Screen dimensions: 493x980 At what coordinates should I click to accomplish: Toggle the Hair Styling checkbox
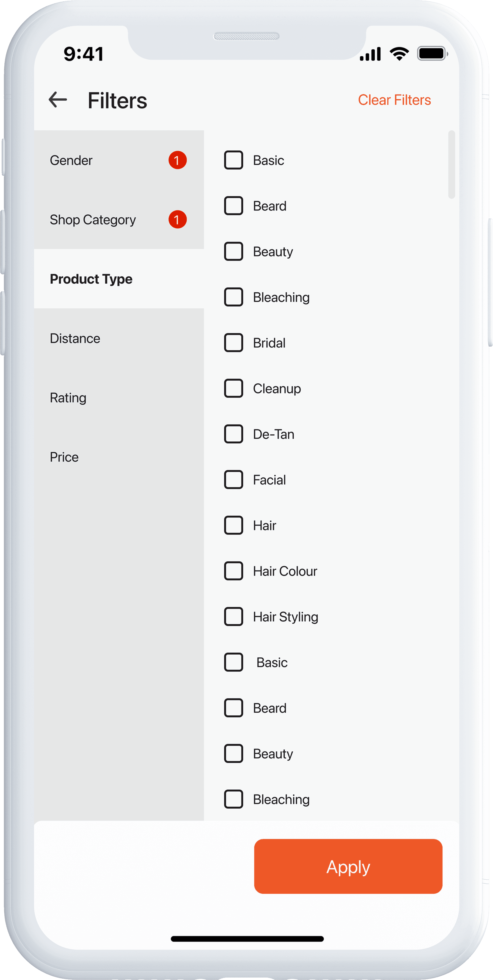pos(233,617)
